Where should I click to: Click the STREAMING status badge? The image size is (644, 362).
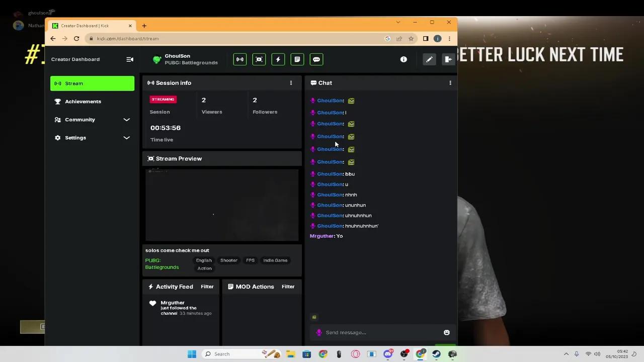[163, 99]
